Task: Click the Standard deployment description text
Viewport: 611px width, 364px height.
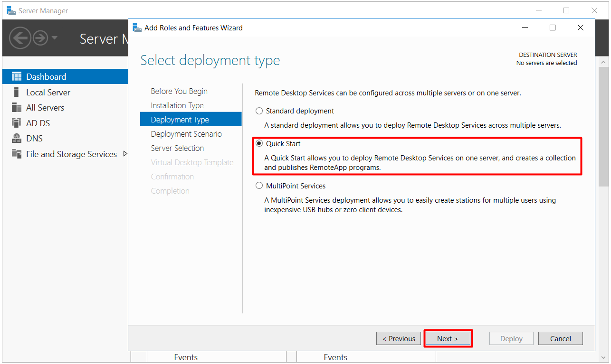Action: 413,125
